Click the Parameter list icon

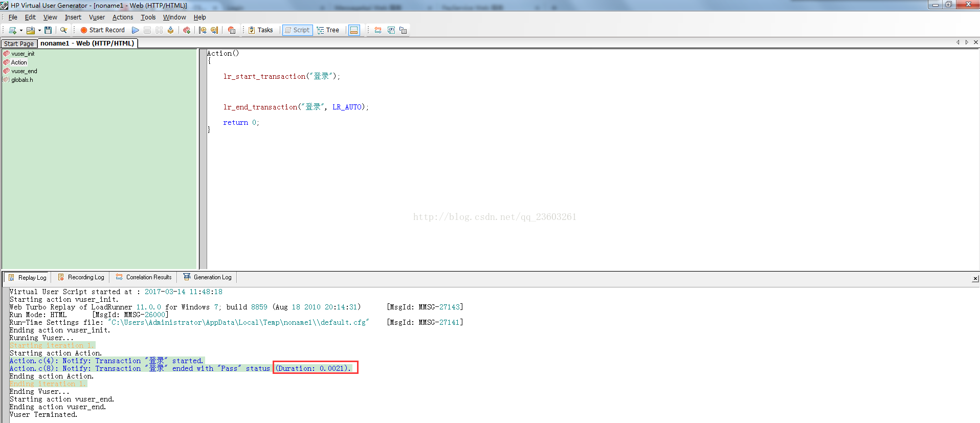tap(391, 30)
